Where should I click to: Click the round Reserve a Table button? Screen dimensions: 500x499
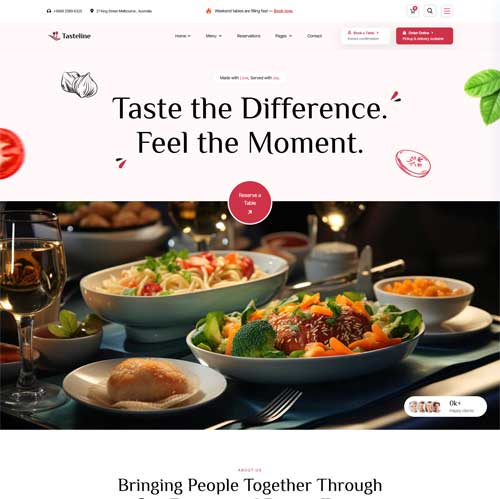(x=250, y=203)
